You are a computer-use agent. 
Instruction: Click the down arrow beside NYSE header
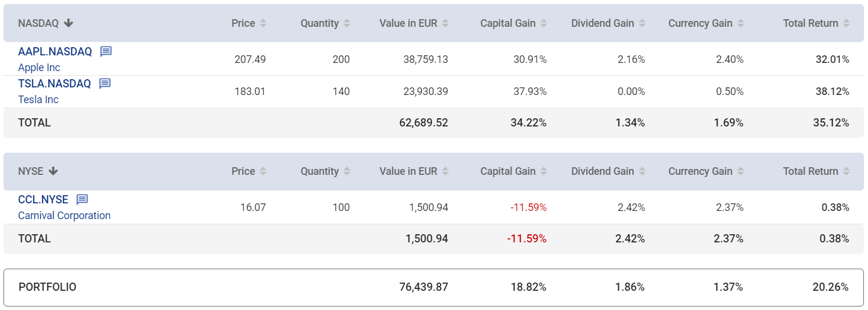[x=53, y=171]
